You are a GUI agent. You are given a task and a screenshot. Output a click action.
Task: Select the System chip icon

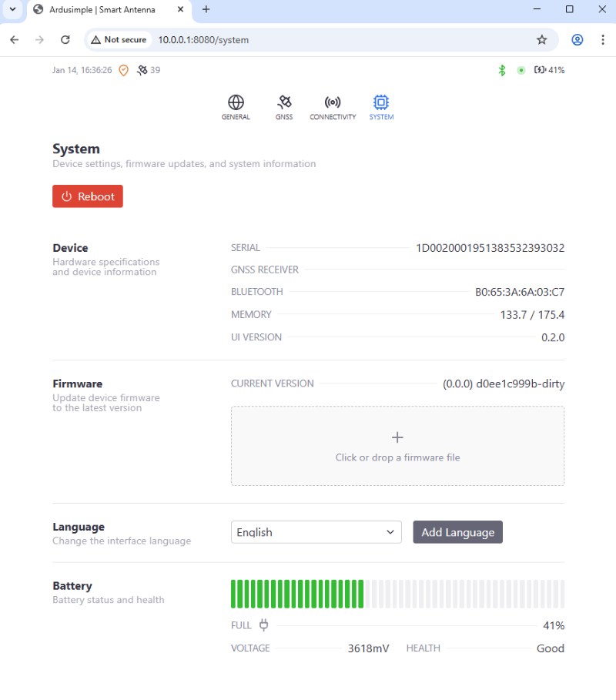[x=380, y=102]
